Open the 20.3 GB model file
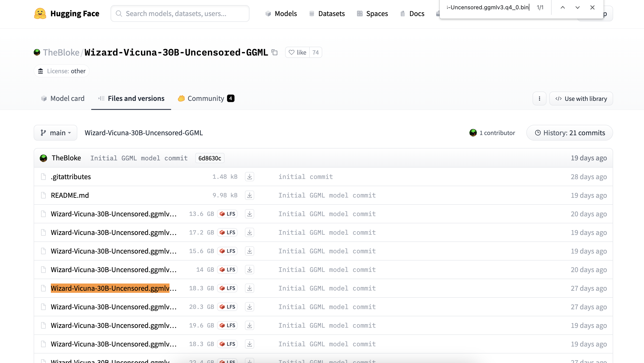The image size is (644, 363). (x=114, y=307)
